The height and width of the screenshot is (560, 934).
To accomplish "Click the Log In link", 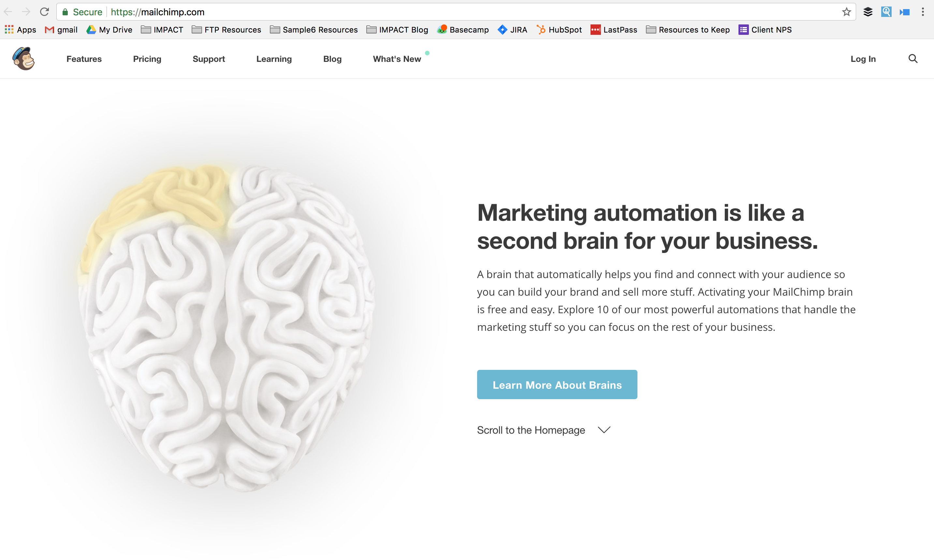I will [863, 59].
